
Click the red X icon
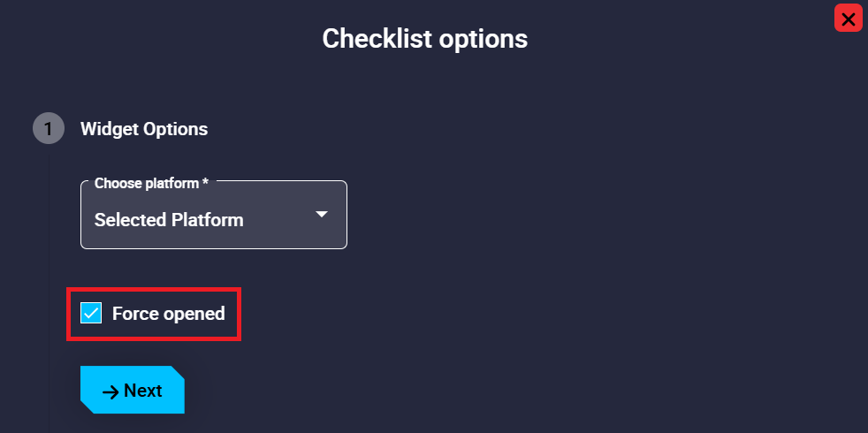(848, 19)
